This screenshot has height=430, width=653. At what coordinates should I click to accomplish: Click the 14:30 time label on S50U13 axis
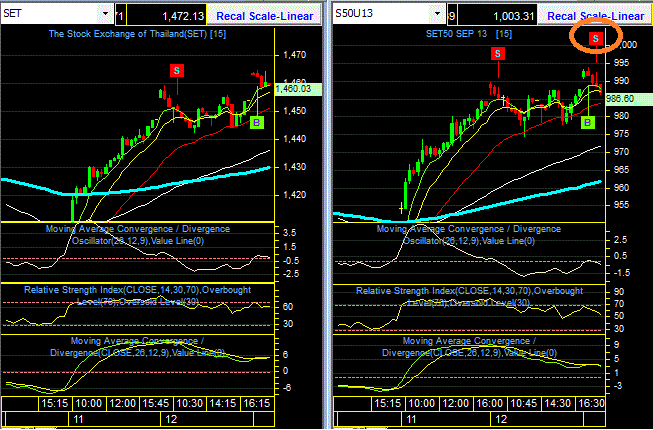[557, 403]
